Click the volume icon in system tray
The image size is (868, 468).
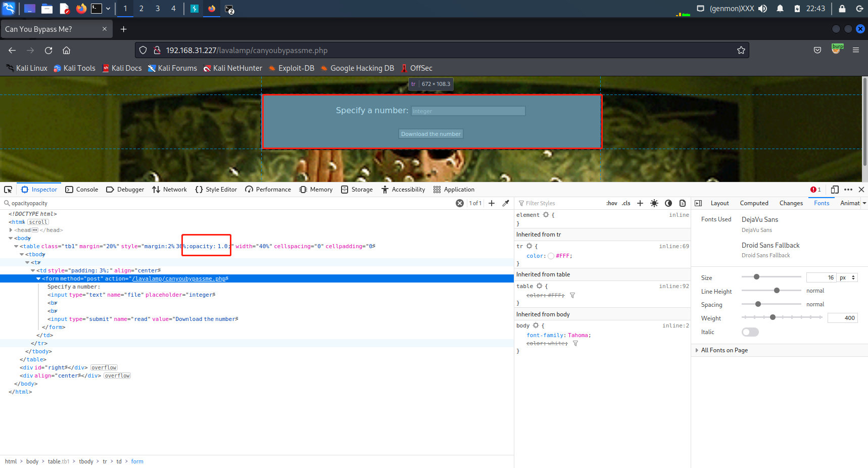763,9
